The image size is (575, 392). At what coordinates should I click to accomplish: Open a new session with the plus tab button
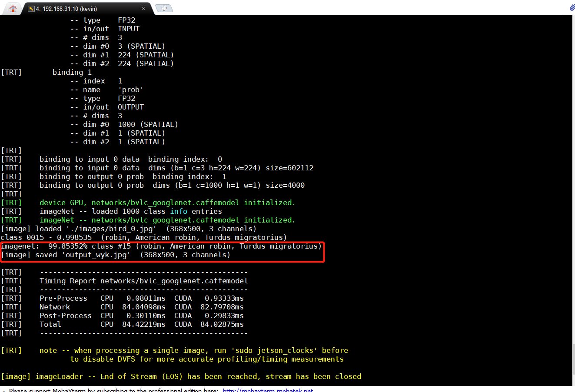coord(163,7)
